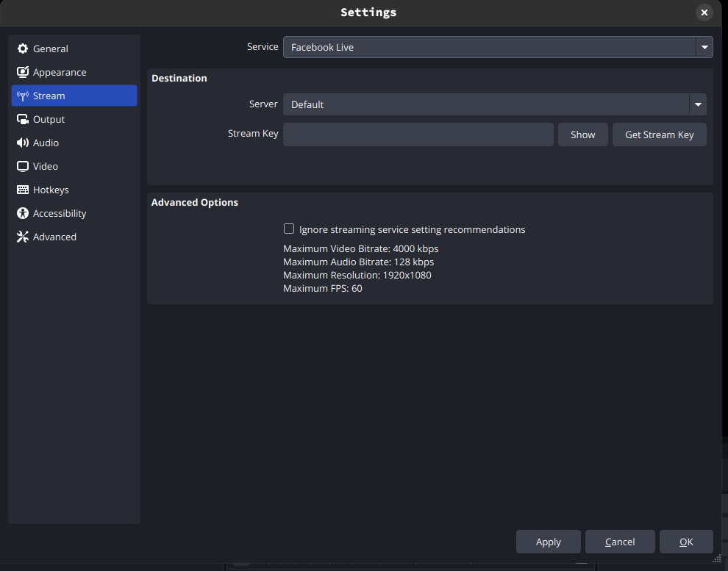Enable ignoring streaming service setting recommendations
Screen dimensions: 728x571
(289, 229)
